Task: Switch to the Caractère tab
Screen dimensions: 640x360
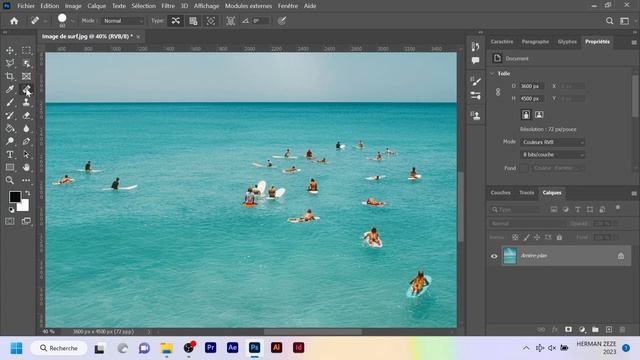Action: point(502,42)
